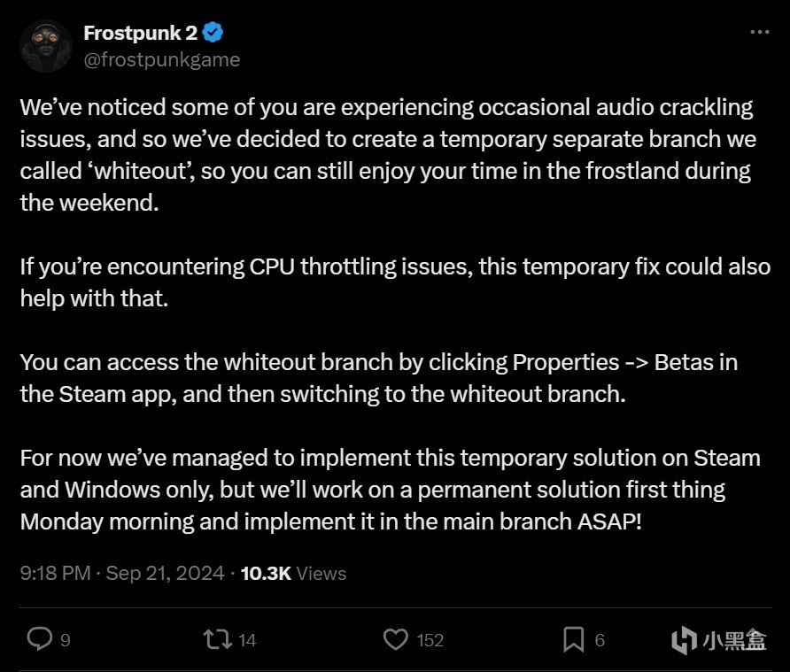Click the 9 replies count
The image size is (790, 672).
[66, 640]
